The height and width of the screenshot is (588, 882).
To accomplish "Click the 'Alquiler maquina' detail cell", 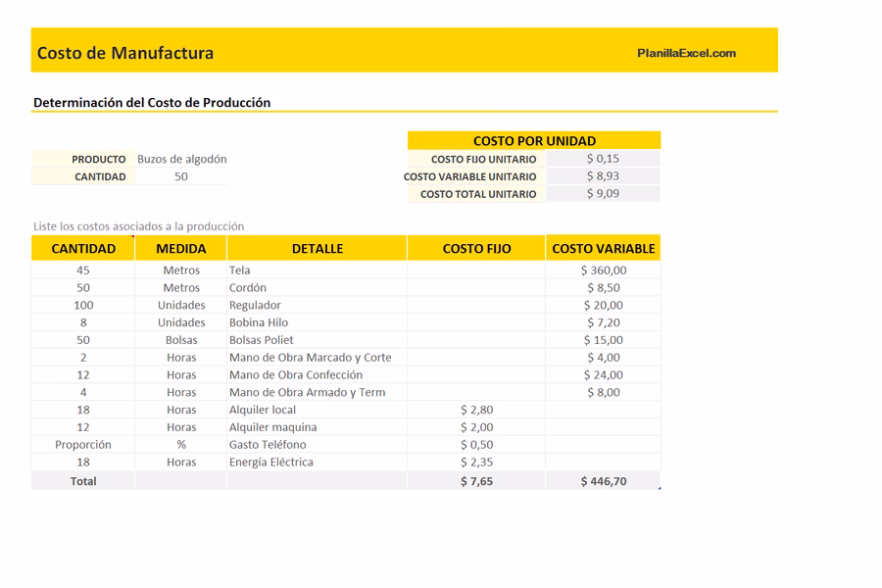I will click(318, 427).
